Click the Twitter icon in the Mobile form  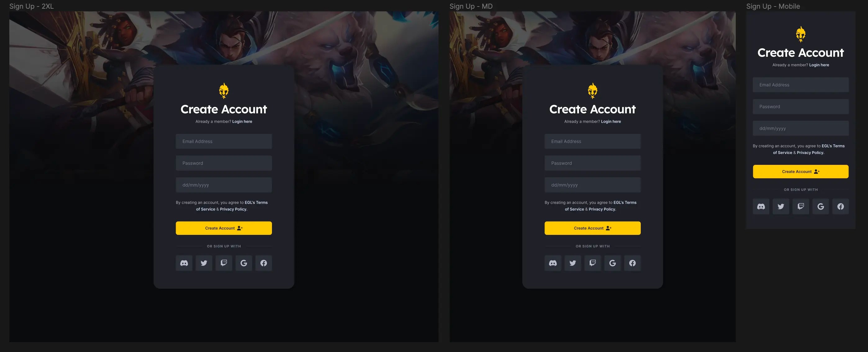coord(781,206)
